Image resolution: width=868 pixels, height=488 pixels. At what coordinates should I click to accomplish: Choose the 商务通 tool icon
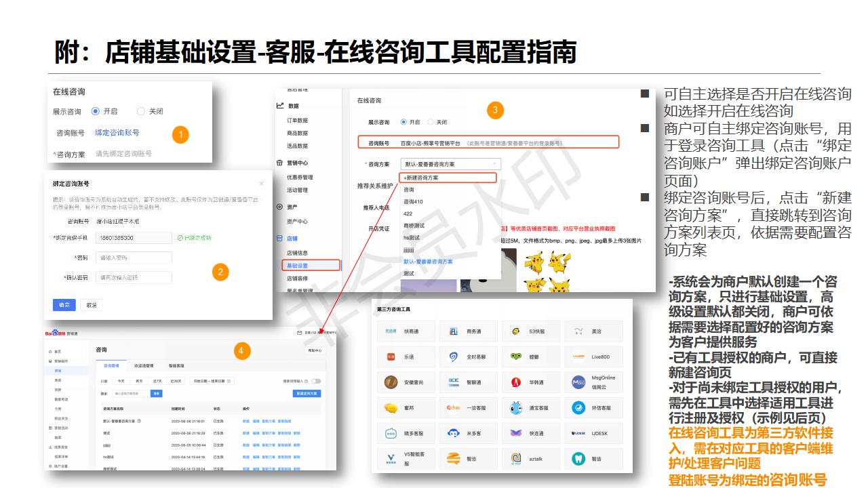pos(454,331)
